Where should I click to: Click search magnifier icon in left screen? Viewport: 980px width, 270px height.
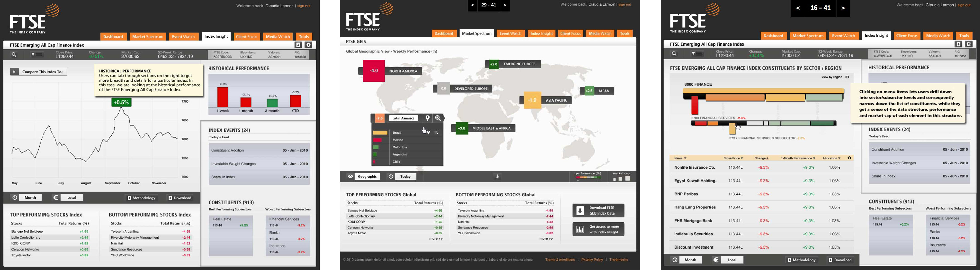pyautogui.click(x=14, y=54)
